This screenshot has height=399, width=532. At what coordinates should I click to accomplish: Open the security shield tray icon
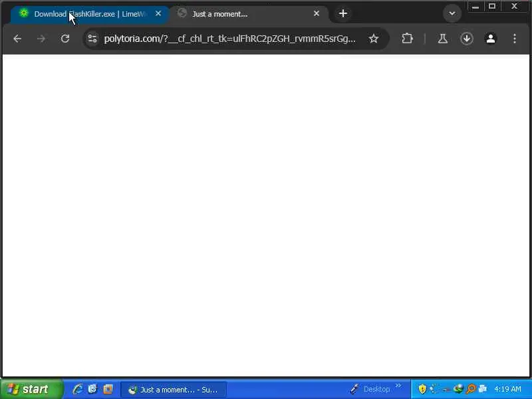click(x=422, y=389)
